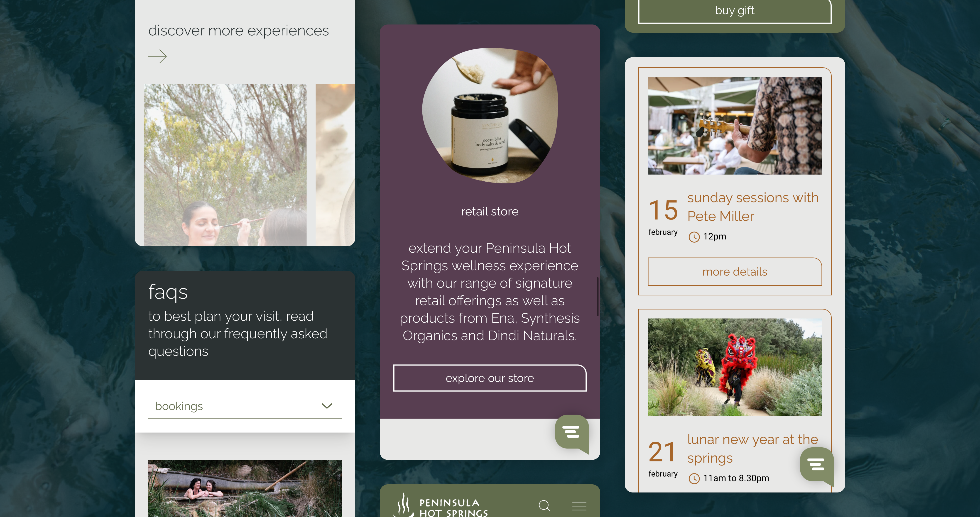
Task: Click the lion dance event photo
Action: [x=735, y=368]
